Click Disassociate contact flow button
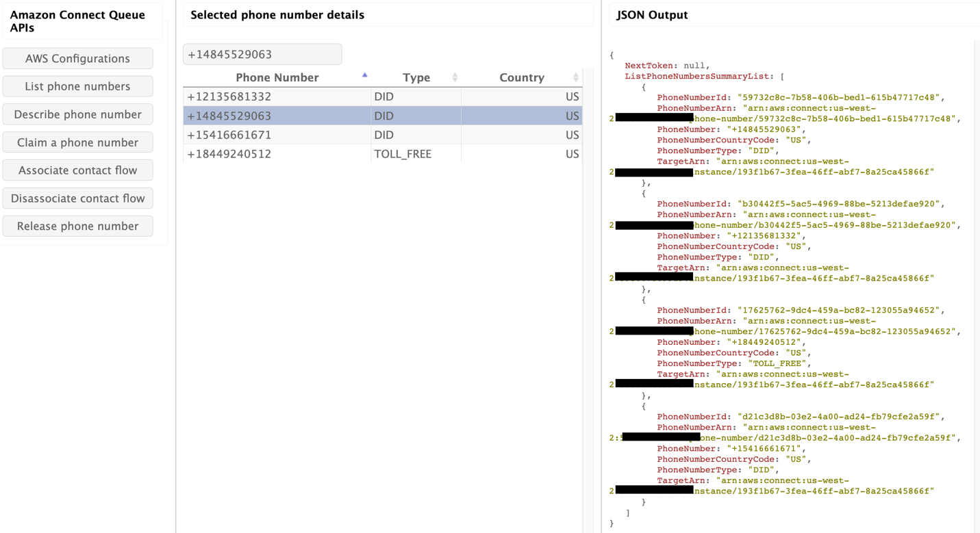 pos(77,198)
